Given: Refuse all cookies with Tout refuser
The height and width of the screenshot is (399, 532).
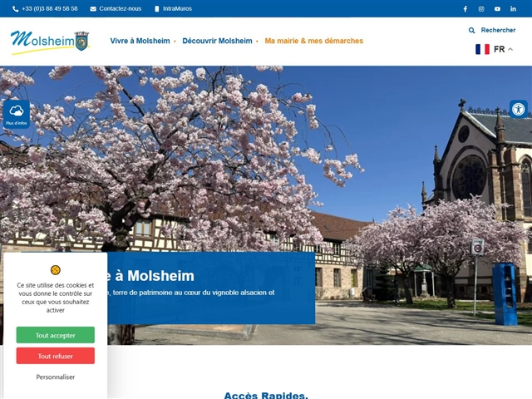Looking at the screenshot, I should [56, 356].
